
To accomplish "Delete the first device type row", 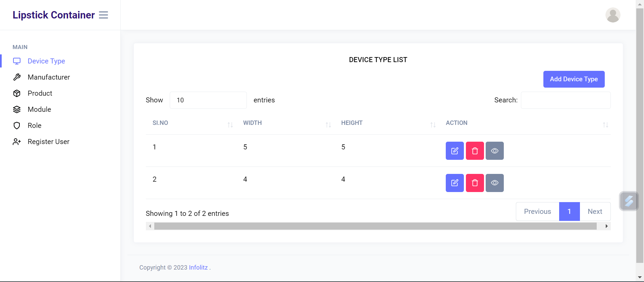I will coord(475,151).
